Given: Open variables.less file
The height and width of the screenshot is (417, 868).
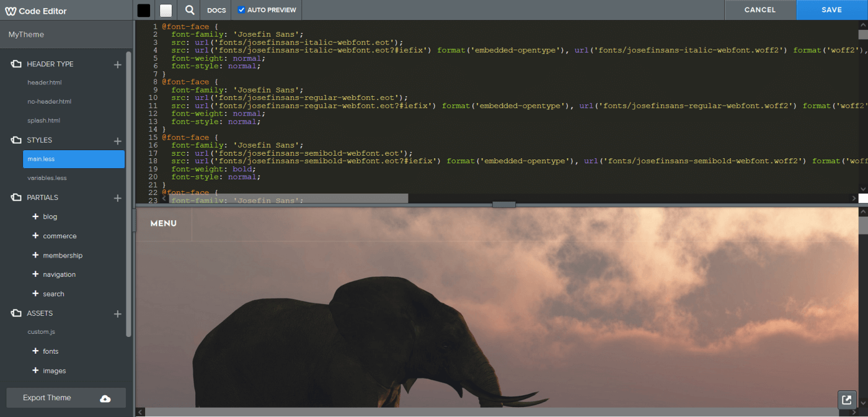Looking at the screenshot, I should [47, 178].
